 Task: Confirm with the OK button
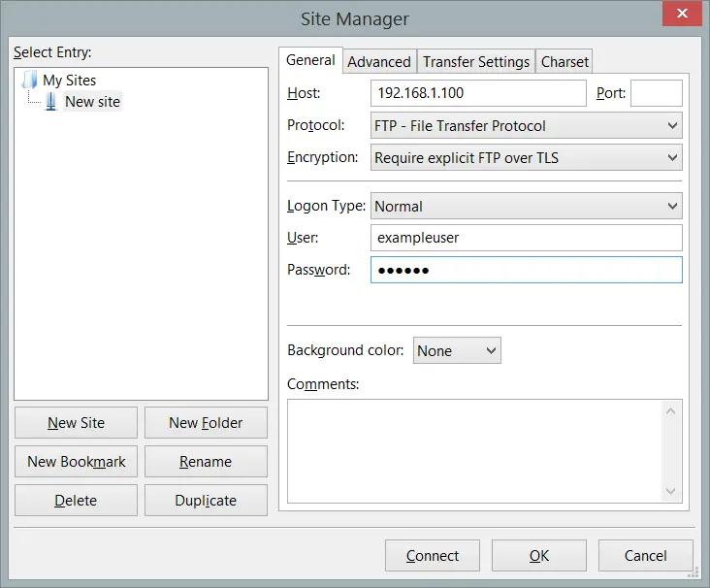click(x=539, y=555)
